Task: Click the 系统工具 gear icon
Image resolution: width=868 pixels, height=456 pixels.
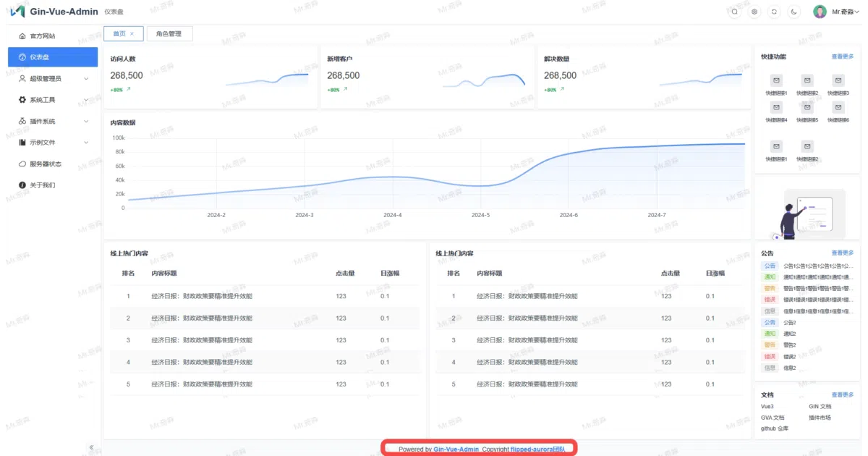Action: (x=22, y=100)
